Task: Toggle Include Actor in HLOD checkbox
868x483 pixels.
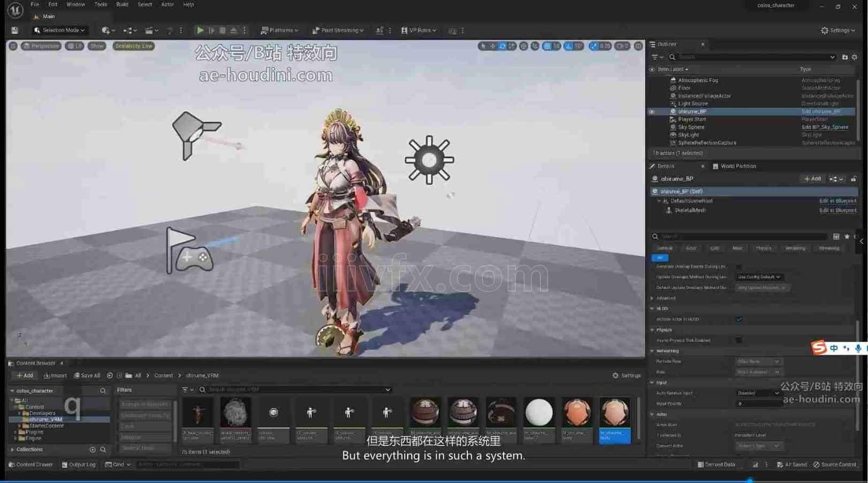Action: point(739,319)
